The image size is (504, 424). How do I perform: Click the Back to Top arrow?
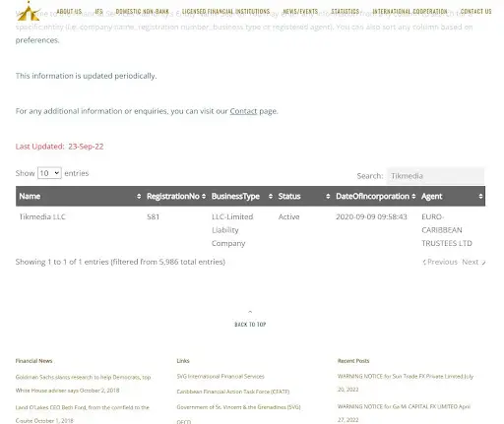[x=250, y=312]
